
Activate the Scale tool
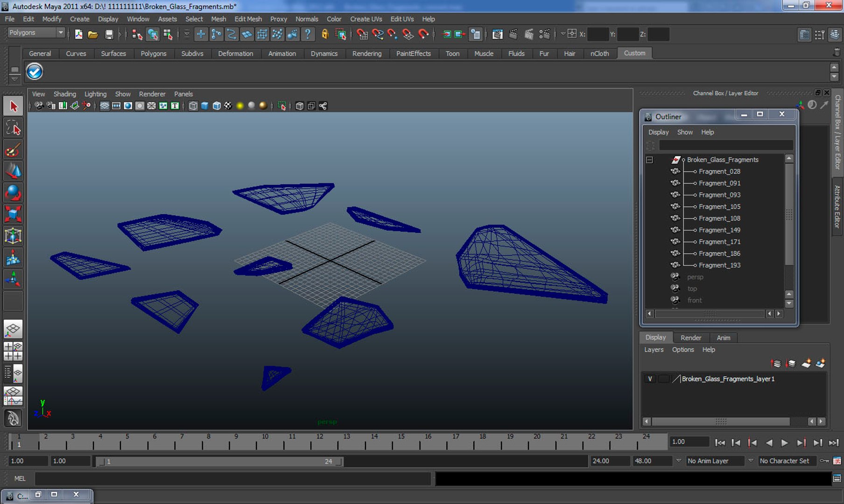13,214
